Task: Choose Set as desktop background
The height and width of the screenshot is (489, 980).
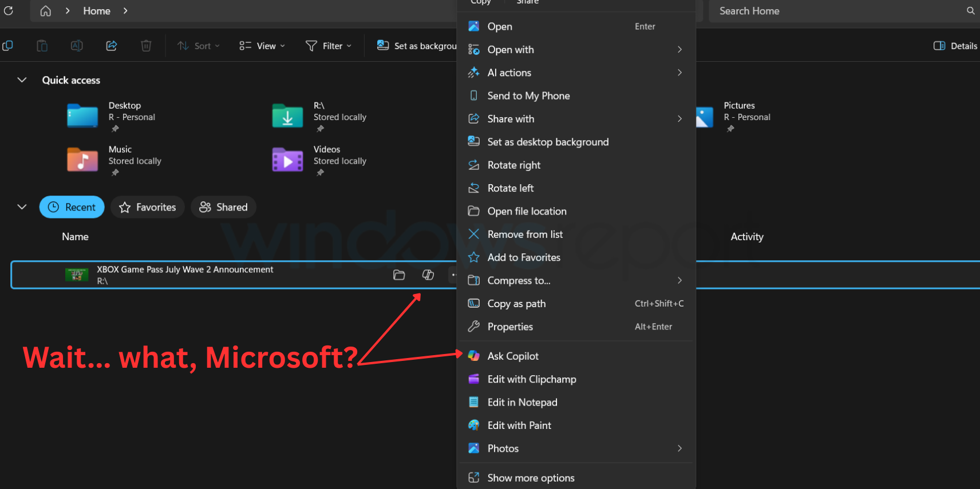Action: click(576, 142)
